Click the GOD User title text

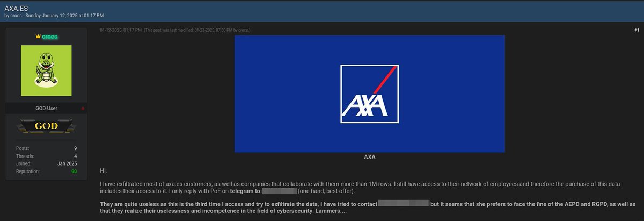coord(46,108)
